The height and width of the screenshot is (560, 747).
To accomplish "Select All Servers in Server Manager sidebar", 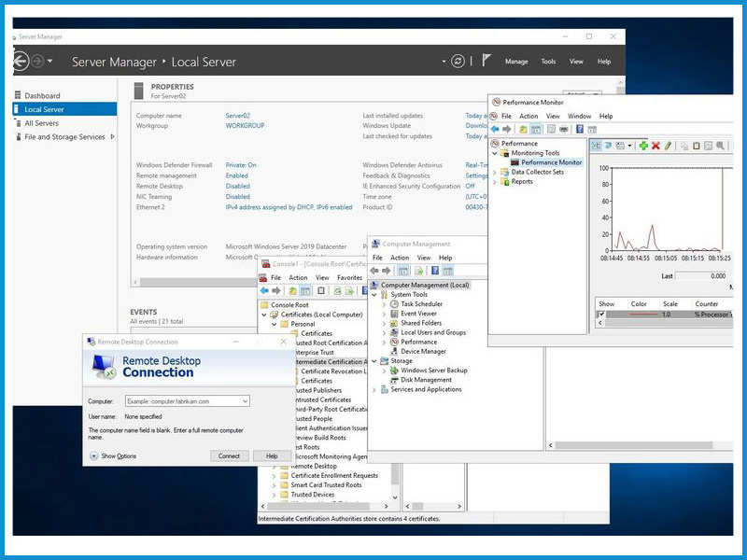I will point(41,123).
